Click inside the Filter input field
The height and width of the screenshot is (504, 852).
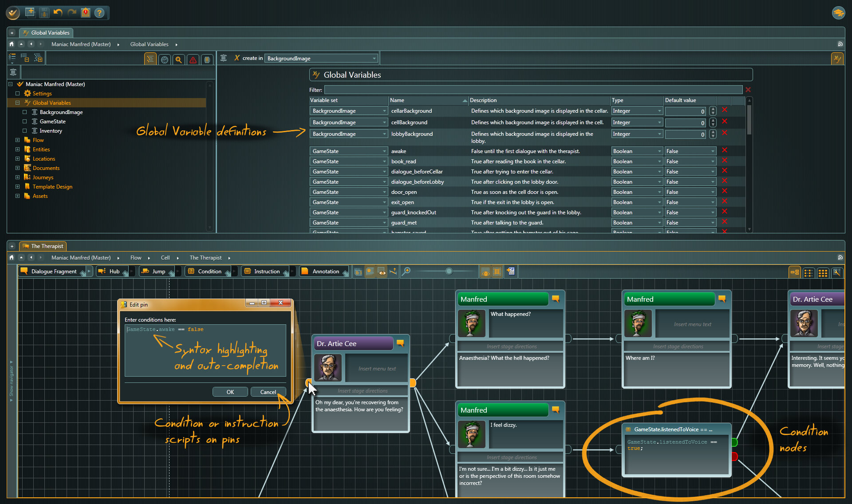(x=532, y=90)
